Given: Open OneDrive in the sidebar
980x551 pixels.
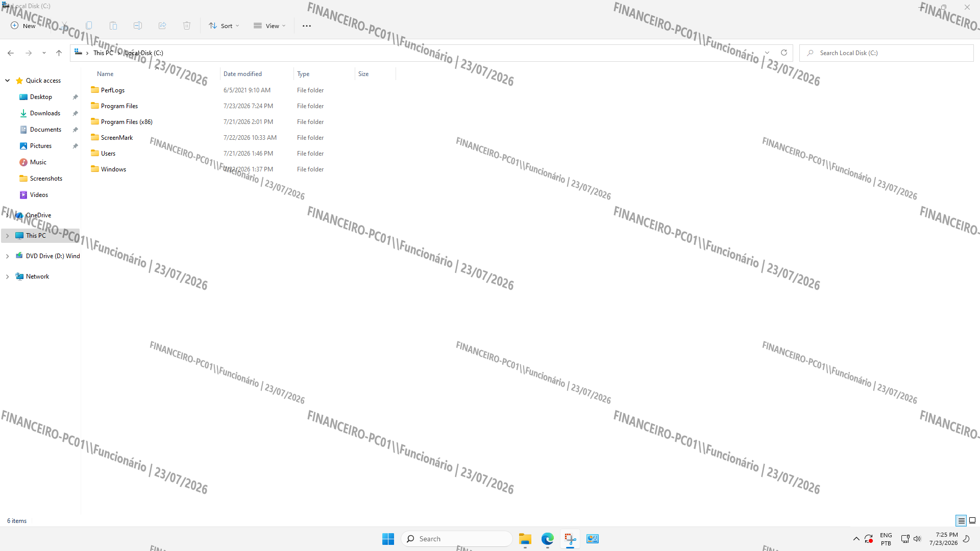Looking at the screenshot, I should (38, 215).
